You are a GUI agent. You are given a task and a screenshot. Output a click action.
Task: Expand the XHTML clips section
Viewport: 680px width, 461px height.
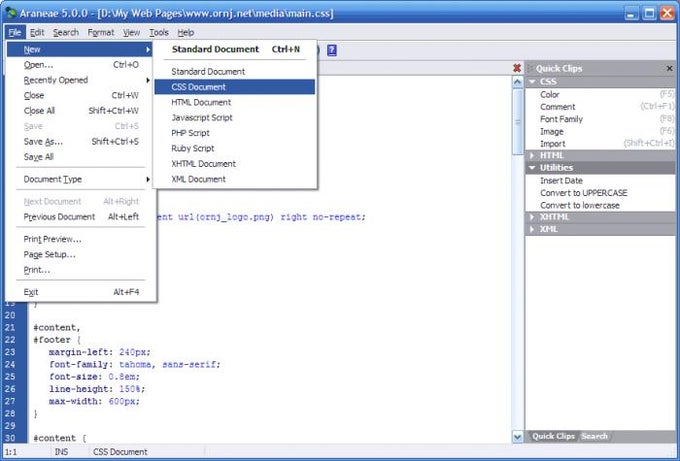click(532, 217)
